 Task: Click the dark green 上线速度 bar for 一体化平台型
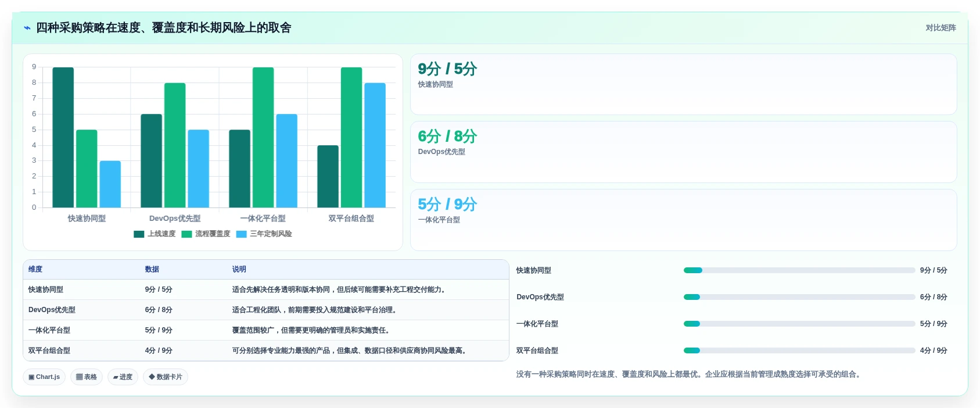point(240,169)
